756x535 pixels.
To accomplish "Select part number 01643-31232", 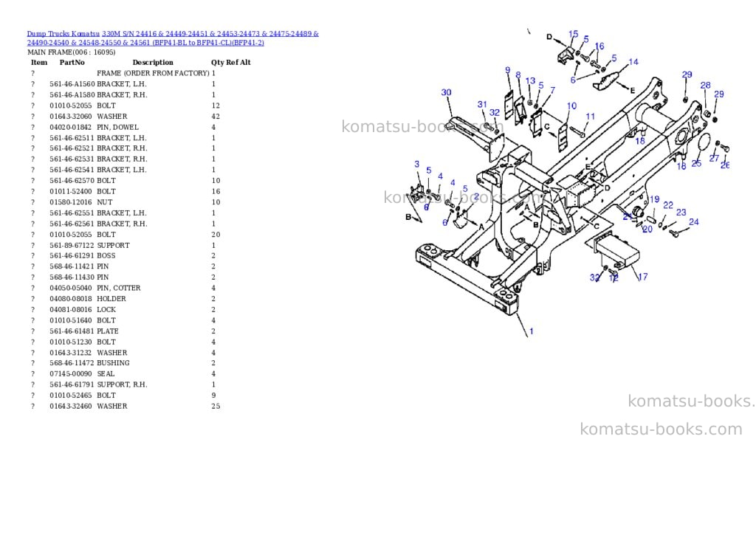I will click(x=70, y=353).
